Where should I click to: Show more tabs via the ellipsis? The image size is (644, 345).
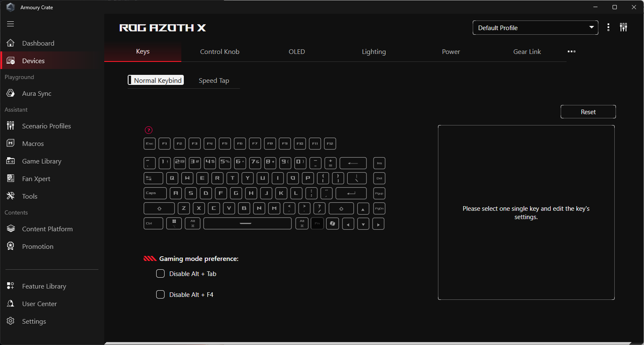pyautogui.click(x=572, y=51)
